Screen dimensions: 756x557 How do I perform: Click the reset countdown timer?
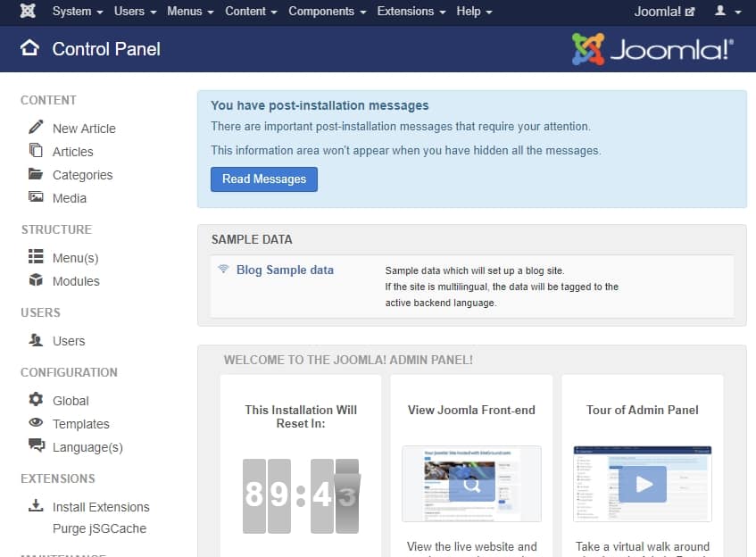[x=301, y=495]
